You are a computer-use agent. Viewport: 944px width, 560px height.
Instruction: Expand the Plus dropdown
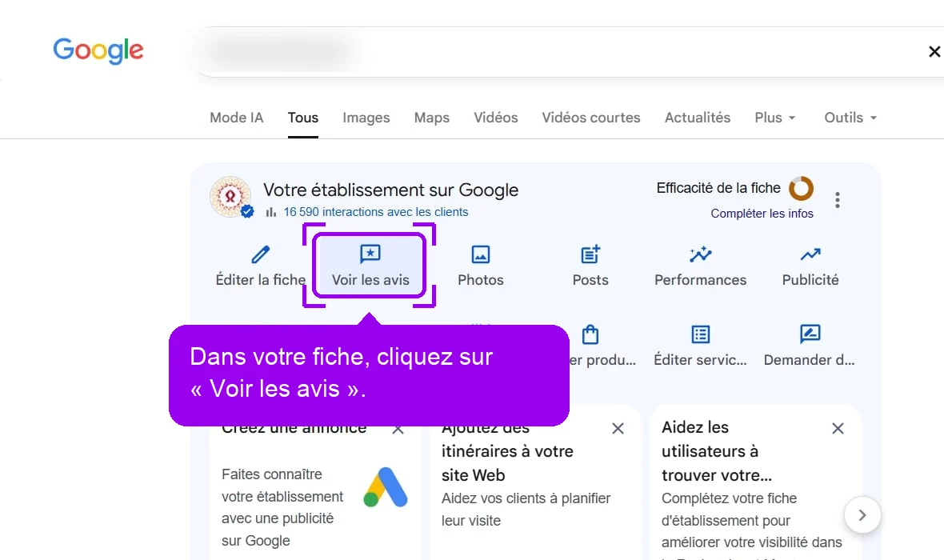(x=775, y=118)
